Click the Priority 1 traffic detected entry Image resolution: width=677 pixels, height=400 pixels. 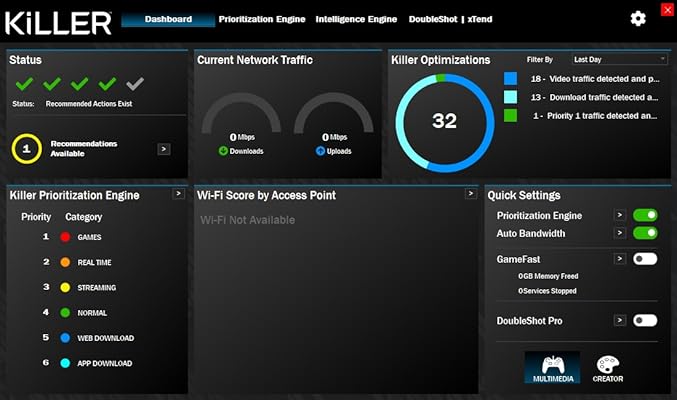pos(595,116)
